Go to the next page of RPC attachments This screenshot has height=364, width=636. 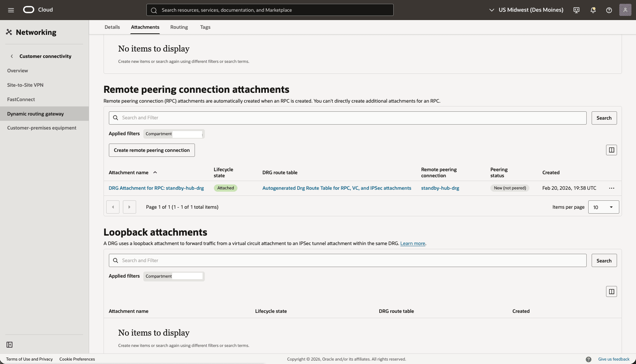click(129, 207)
